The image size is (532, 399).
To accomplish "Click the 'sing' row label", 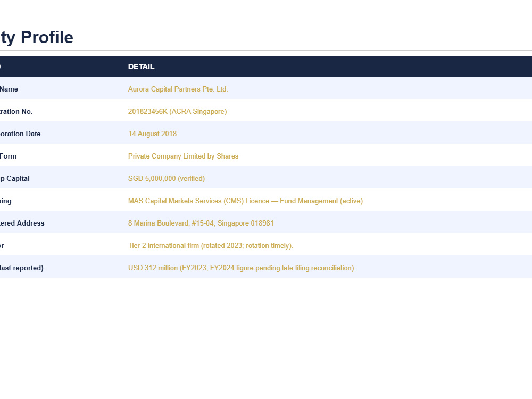I will [x=6, y=201].
